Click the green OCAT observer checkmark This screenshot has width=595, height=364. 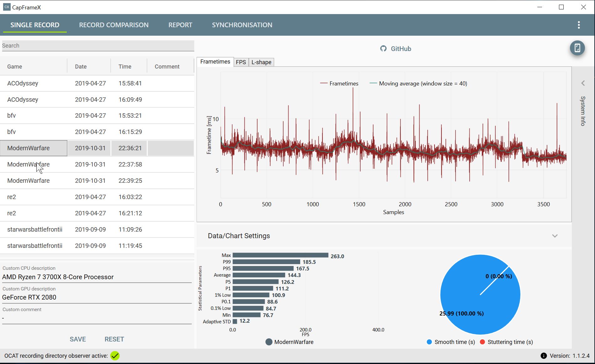coord(115,356)
